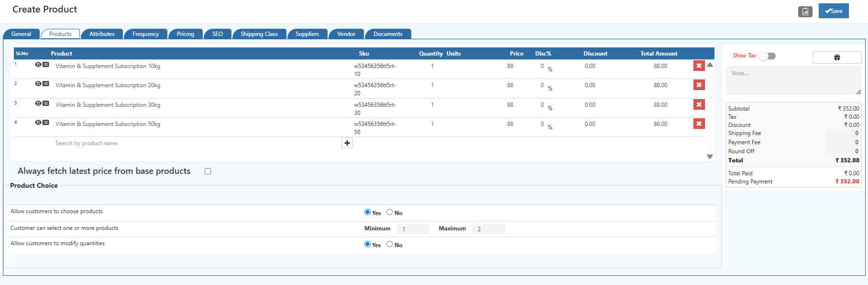Click quantity of 10kg subscription
Viewport: 868px width, 285px height.
[432, 66]
